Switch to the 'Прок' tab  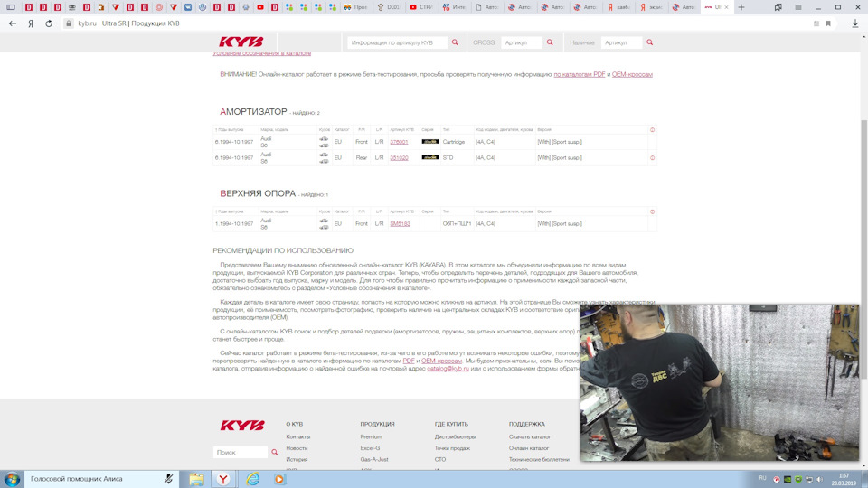coord(355,7)
